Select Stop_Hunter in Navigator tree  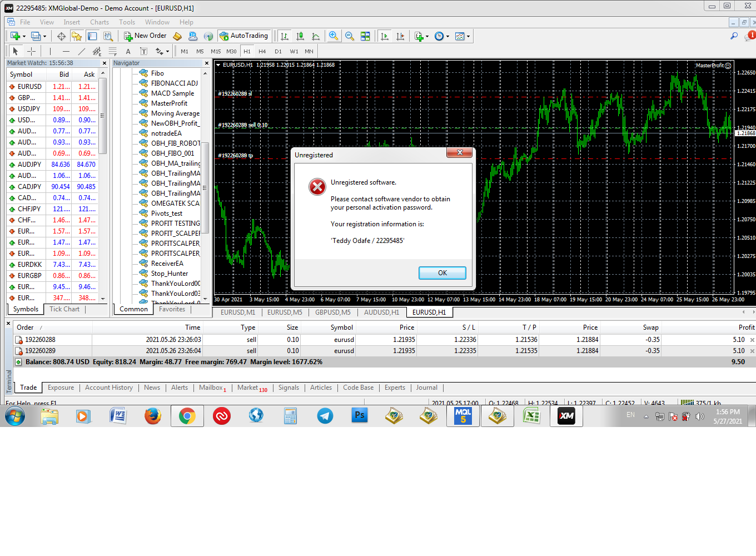pyautogui.click(x=170, y=274)
